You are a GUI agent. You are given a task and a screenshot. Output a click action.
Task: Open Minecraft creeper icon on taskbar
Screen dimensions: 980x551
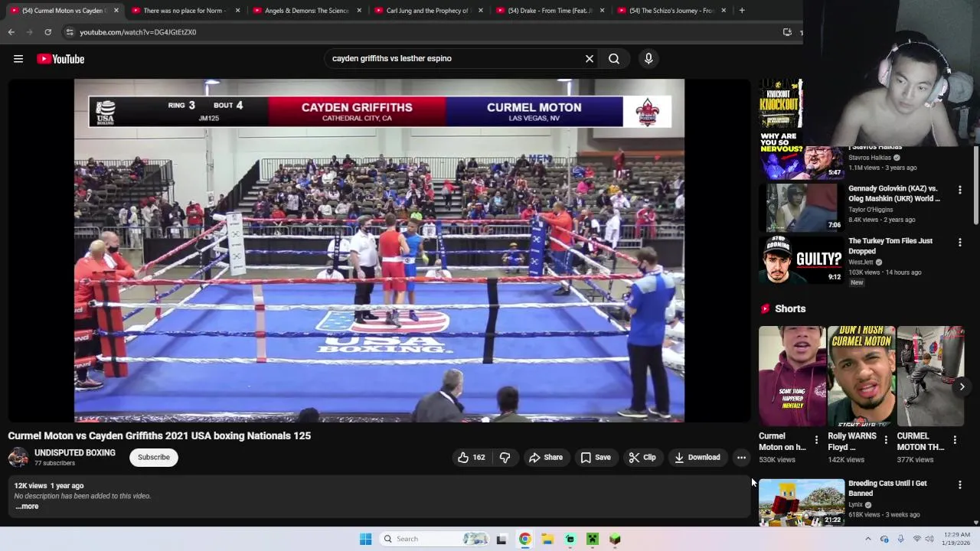coord(593,539)
